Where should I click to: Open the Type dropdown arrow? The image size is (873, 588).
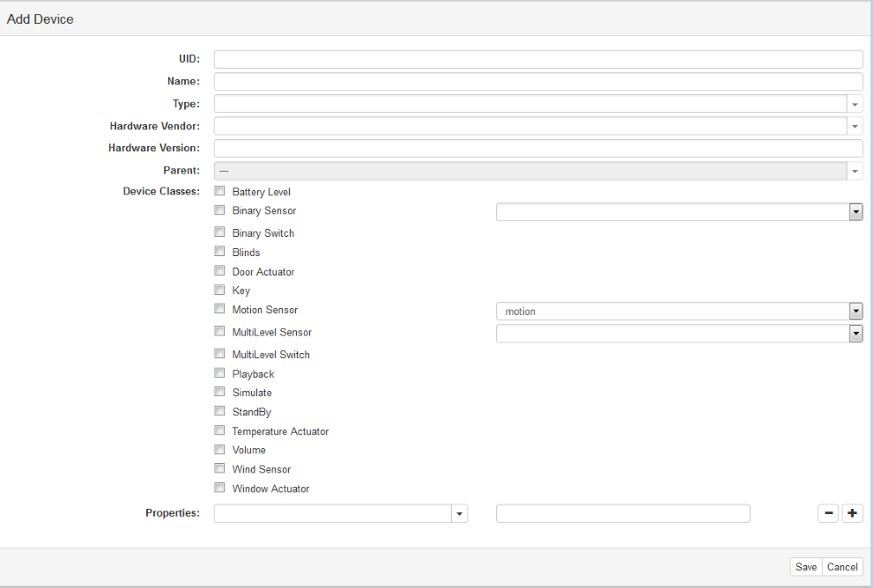tap(855, 105)
